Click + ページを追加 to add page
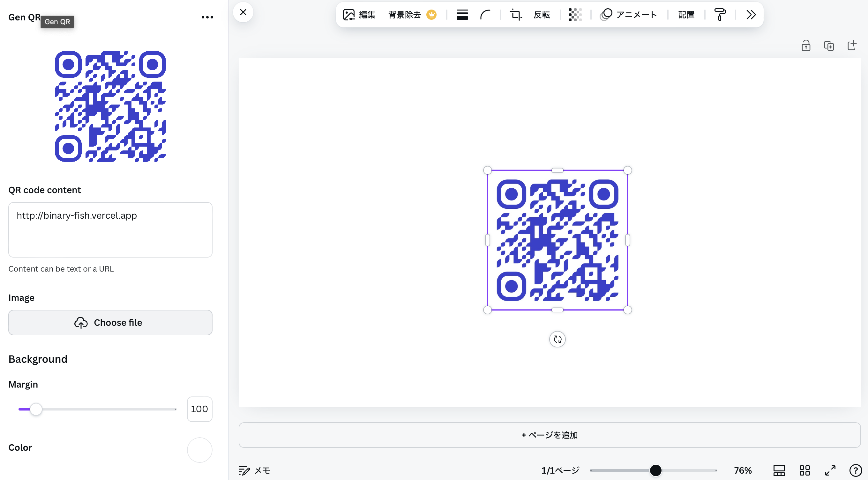 pyautogui.click(x=549, y=435)
